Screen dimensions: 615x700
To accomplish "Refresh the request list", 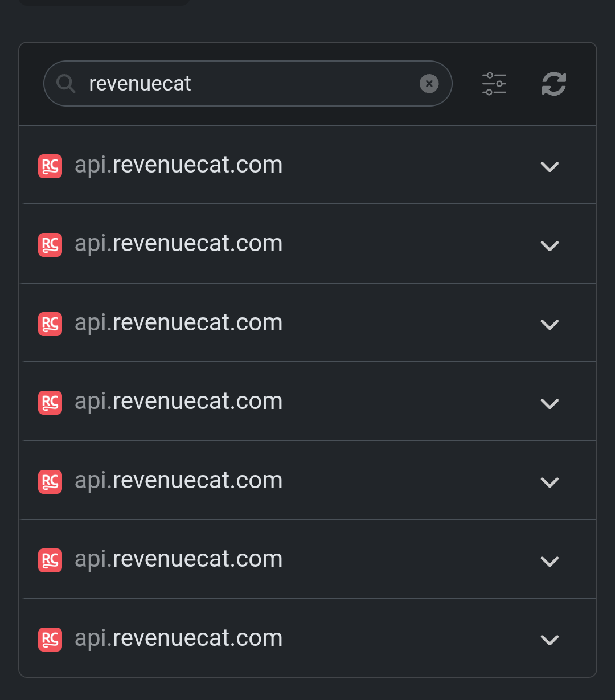I will pyautogui.click(x=553, y=84).
